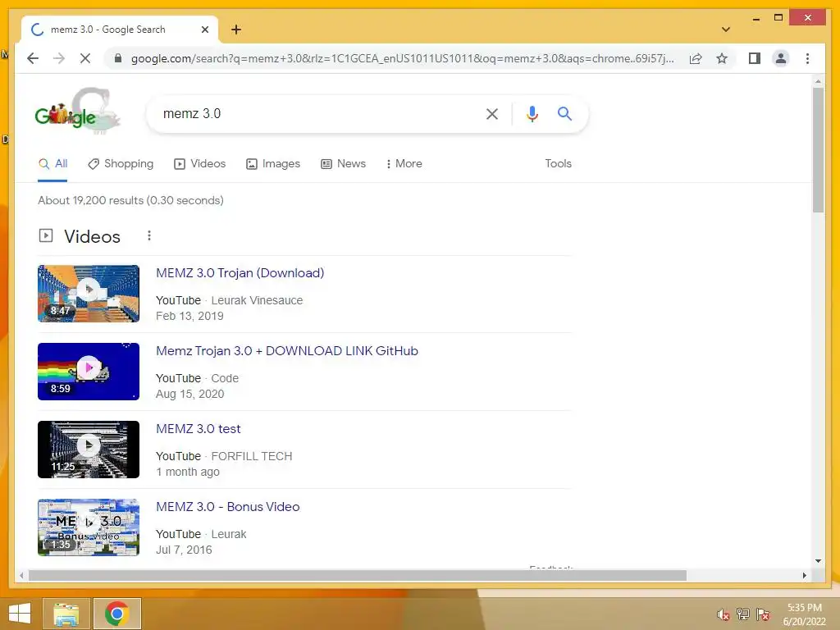Screen dimensions: 840x630
Task: Open the MEMZ 3.0 Trojan (Download) link
Action: (x=240, y=272)
